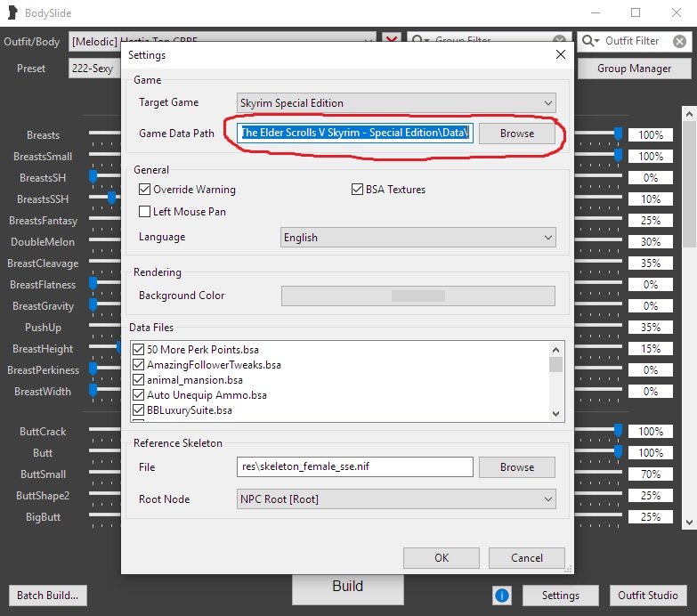Click the Group Filter magnifier icon
This screenshot has height=616, width=697.
(420, 41)
